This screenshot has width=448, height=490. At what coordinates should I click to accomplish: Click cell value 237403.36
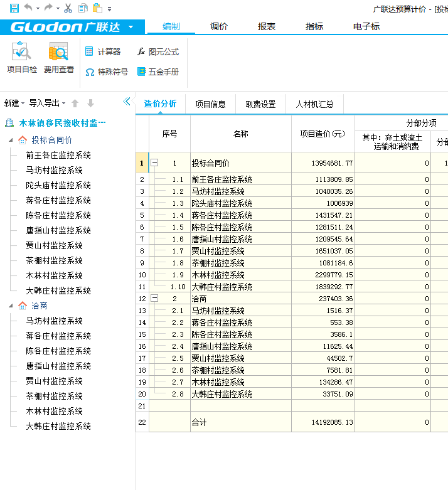(x=323, y=299)
